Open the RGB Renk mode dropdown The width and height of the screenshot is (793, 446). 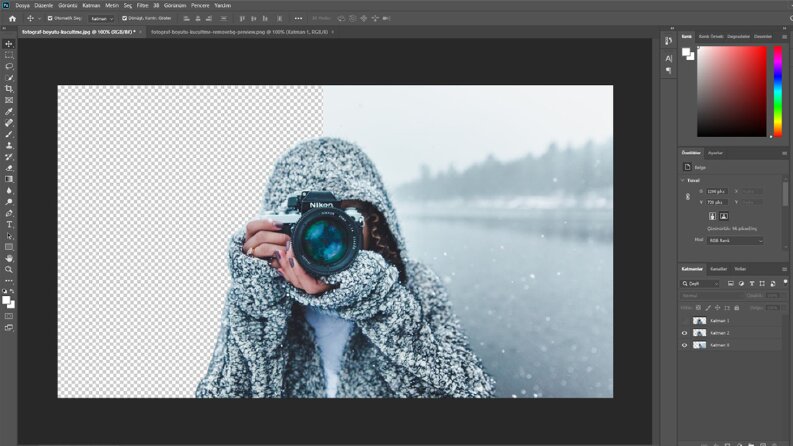tap(735, 241)
